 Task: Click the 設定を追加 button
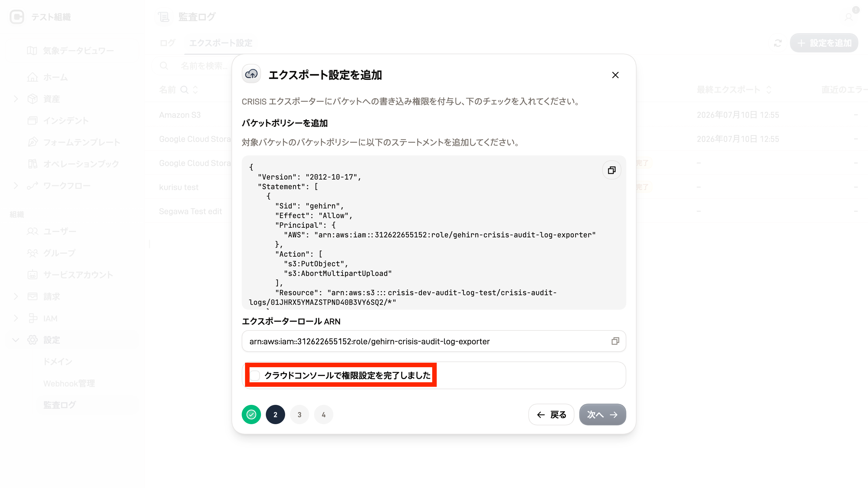[824, 43]
